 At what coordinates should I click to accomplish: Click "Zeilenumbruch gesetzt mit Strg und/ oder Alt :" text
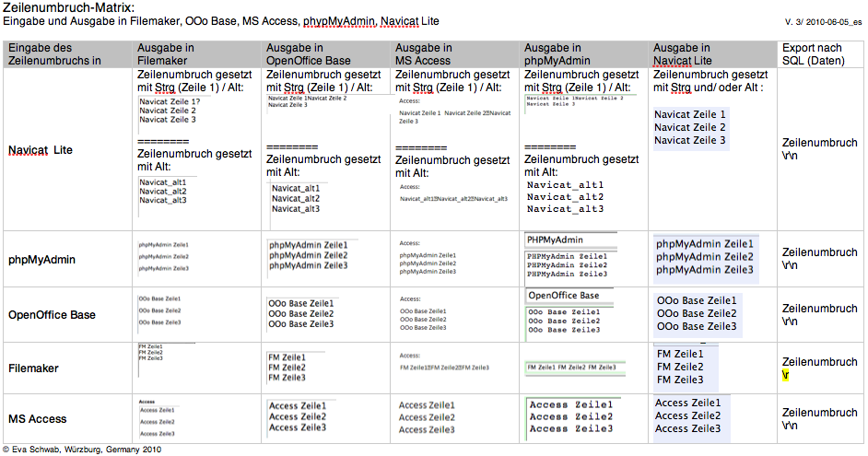710,81
